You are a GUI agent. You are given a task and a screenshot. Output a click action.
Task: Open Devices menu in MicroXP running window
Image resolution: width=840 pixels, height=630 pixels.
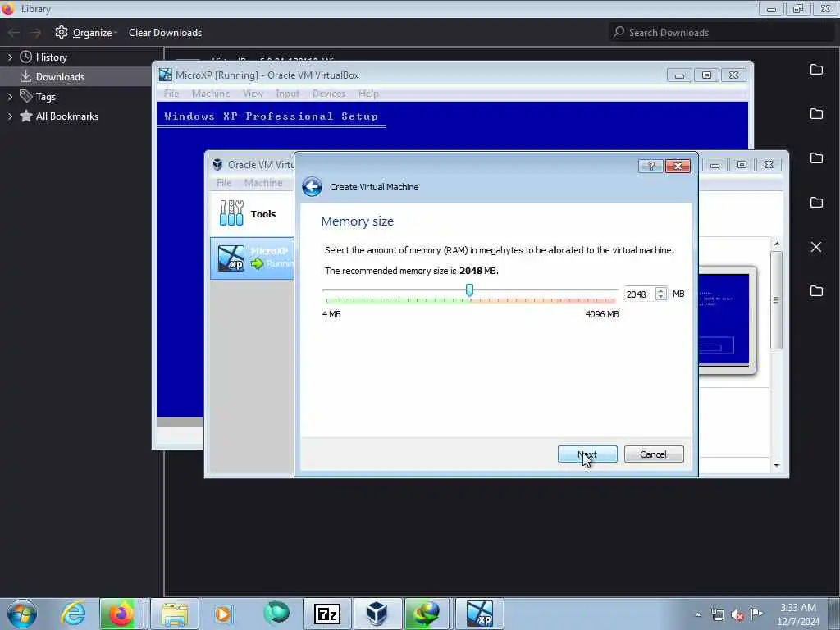click(329, 94)
